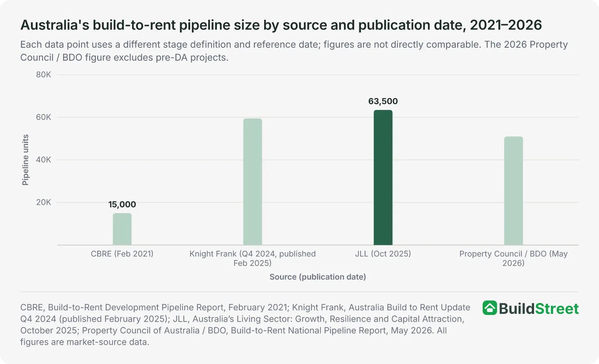Image resolution: width=599 pixels, height=364 pixels.
Task: Select the dark green JLL bar
Action: coord(383,177)
